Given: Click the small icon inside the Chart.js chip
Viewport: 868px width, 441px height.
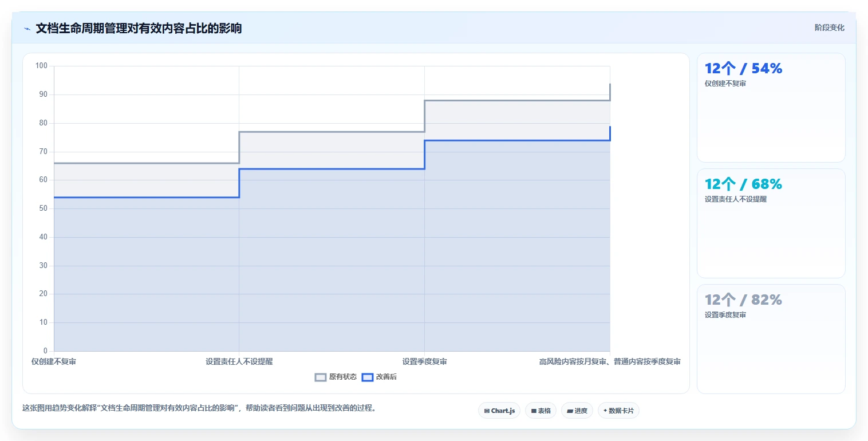Looking at the screenshot, I should click(487, 411).
